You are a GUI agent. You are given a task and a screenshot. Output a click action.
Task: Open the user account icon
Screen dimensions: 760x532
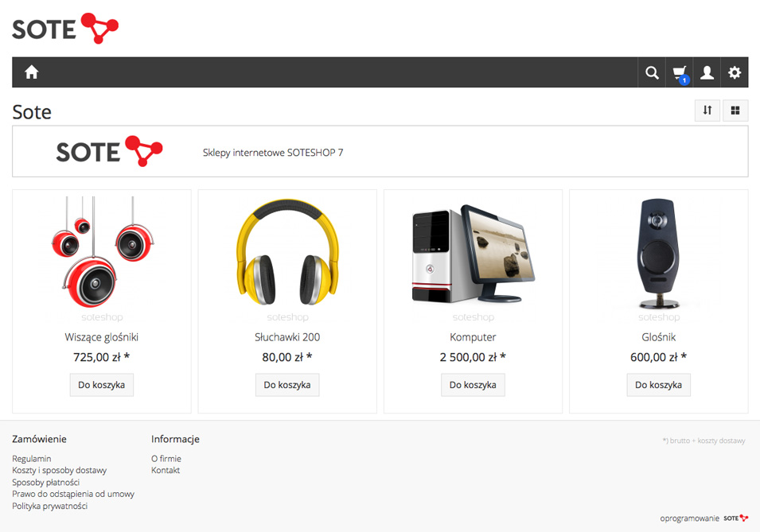coord(707,72)
